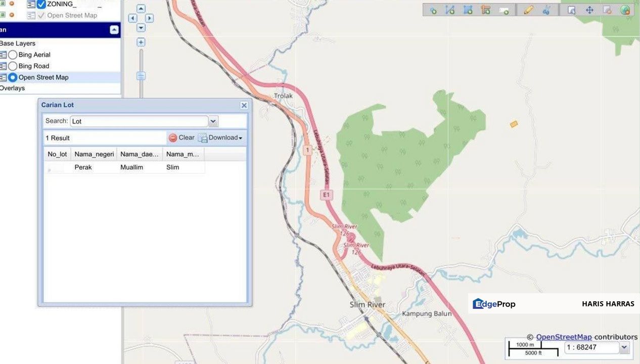The width and height of the screenshot is (640, 364).
Task: Click the Slim cell in results
Action: click(x=184, y=167)
